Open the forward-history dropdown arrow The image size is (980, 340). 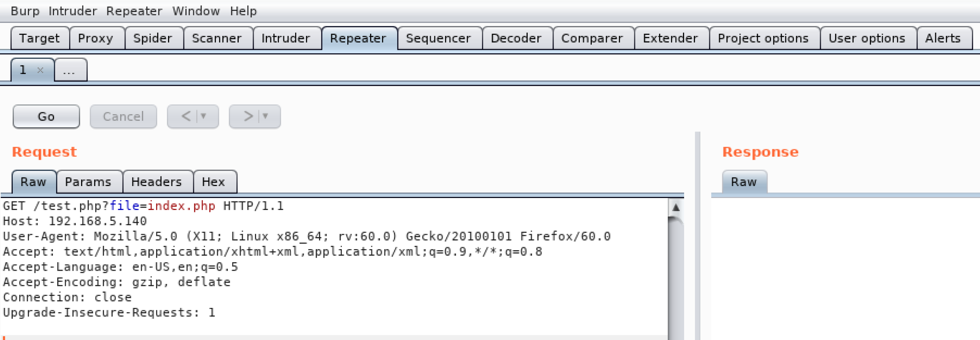point(265,116)
